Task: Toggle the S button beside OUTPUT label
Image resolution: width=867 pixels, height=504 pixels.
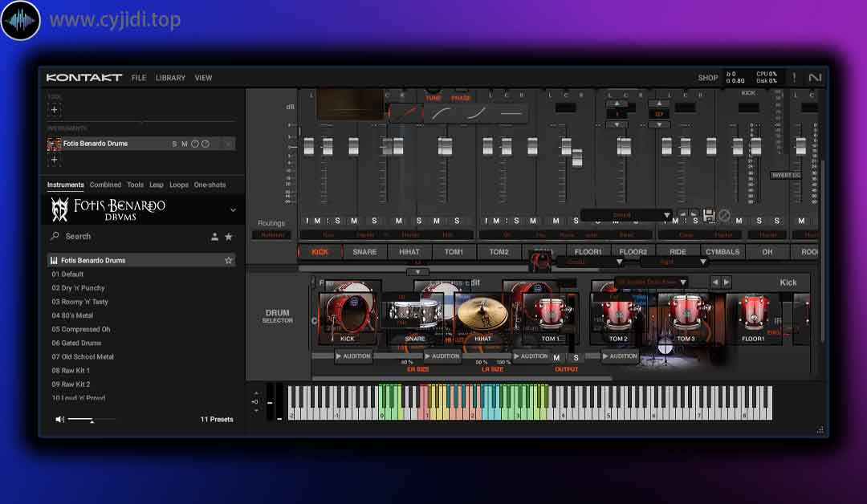Action: [x=576, y=358]
